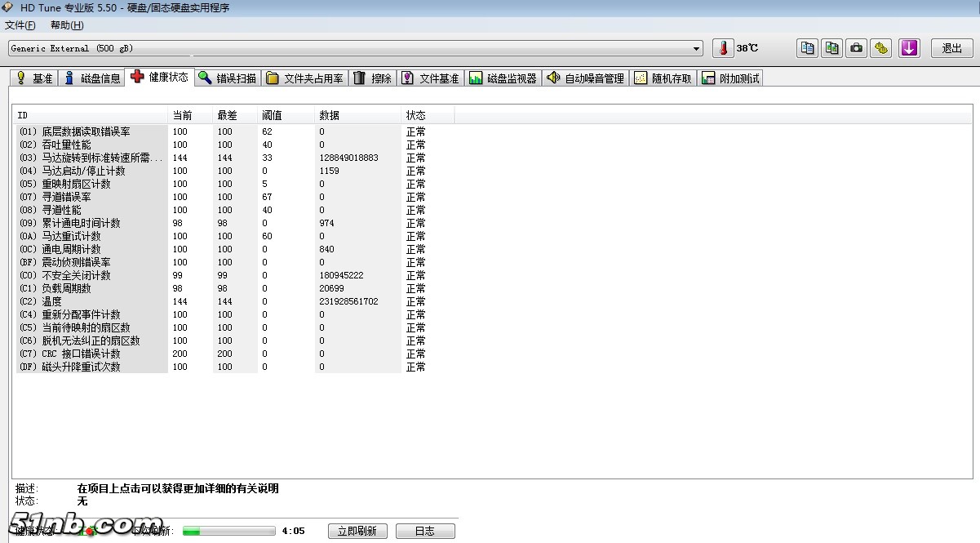Click the purple down-arrow minimize-to-tray icon
Screen dimensions: 980x543
pyautogui.click(x=909, y=48)
